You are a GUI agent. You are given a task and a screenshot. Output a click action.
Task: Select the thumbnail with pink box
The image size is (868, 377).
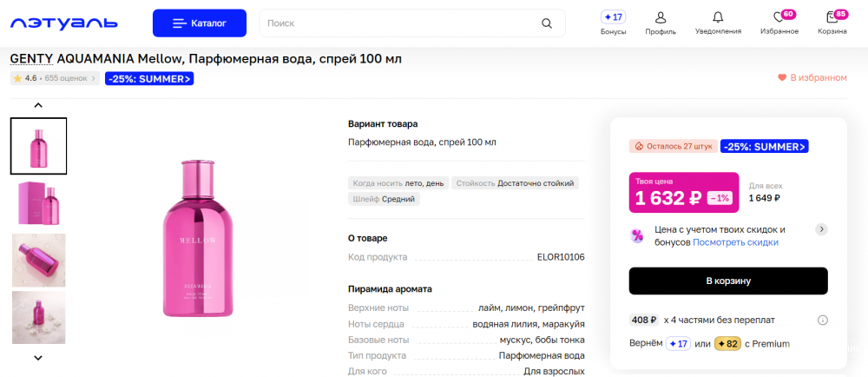(x=39, y=203)
